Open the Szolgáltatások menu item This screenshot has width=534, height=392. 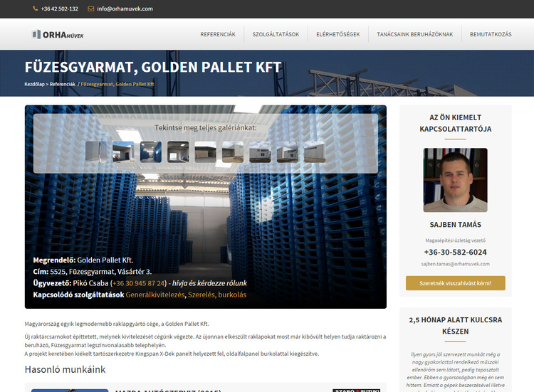pyautogui.click(x=276, y=34)
